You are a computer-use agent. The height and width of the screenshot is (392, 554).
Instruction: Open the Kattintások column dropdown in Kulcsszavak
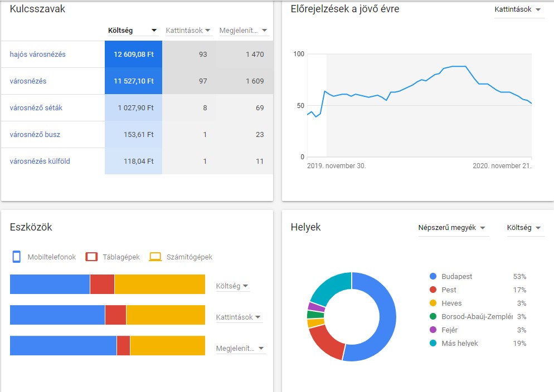pos(188,30)
